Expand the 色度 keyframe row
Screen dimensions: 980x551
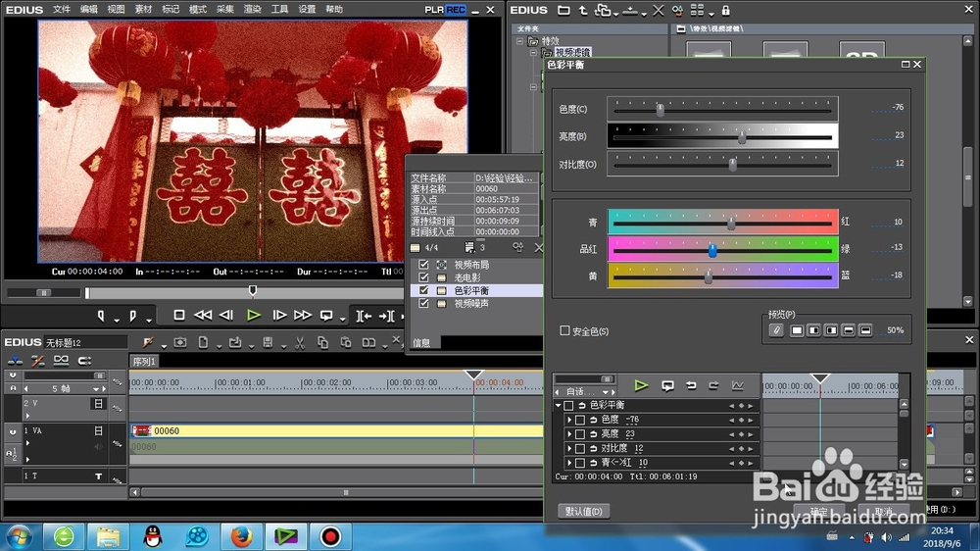click(568, 420)
